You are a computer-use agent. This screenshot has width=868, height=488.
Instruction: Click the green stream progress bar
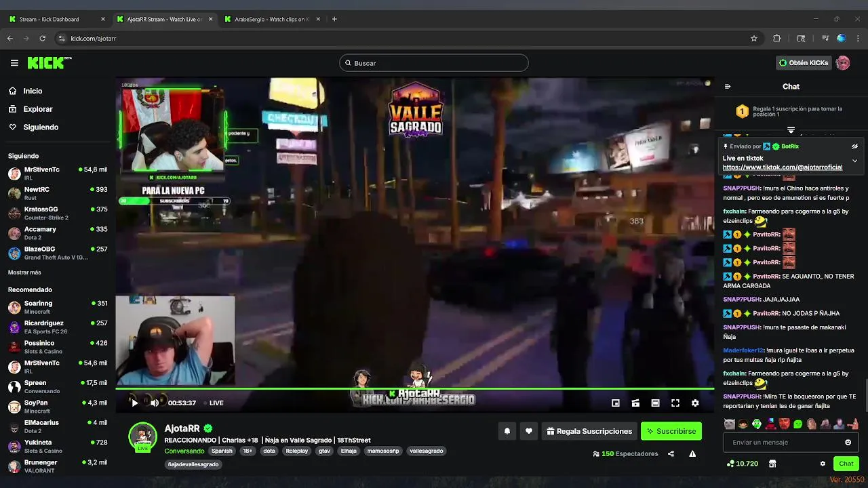[x=414, y=389]
